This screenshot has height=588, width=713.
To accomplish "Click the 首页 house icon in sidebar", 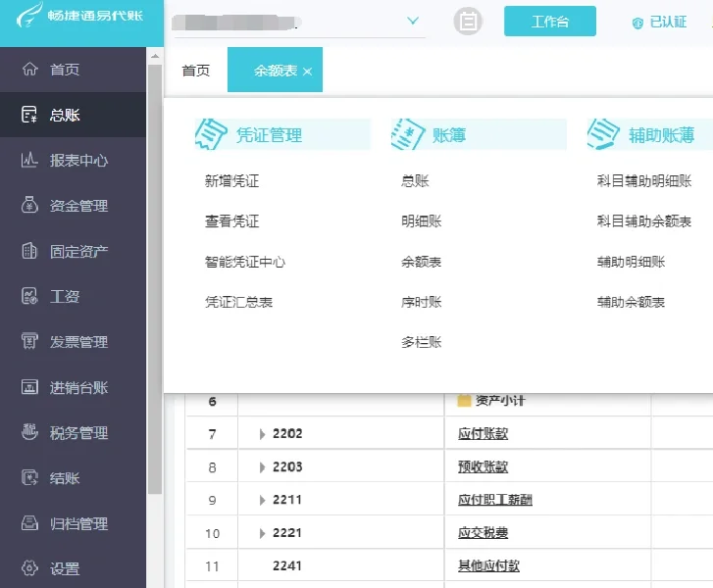I will click(x=29, y=69).
